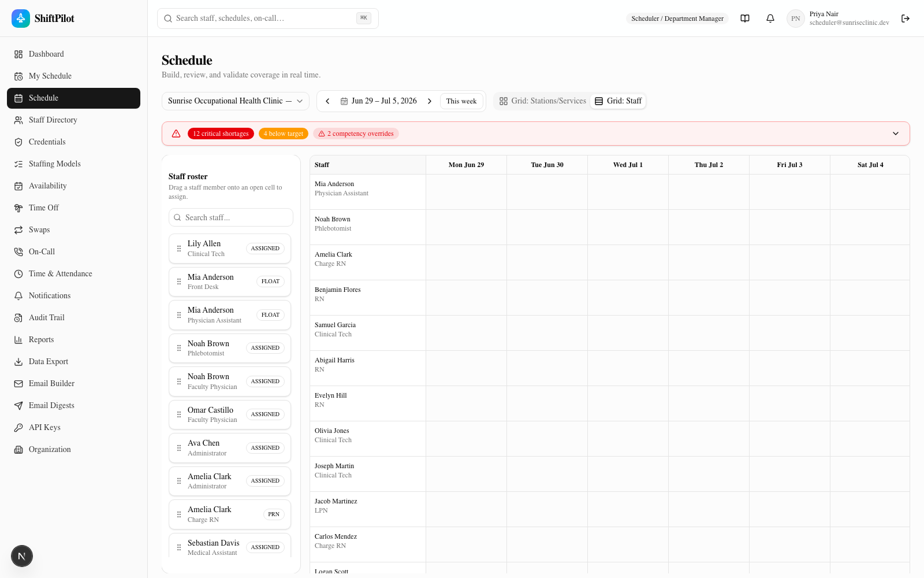
Task: Open Availability in sidebar
Action: click(73, 186)
